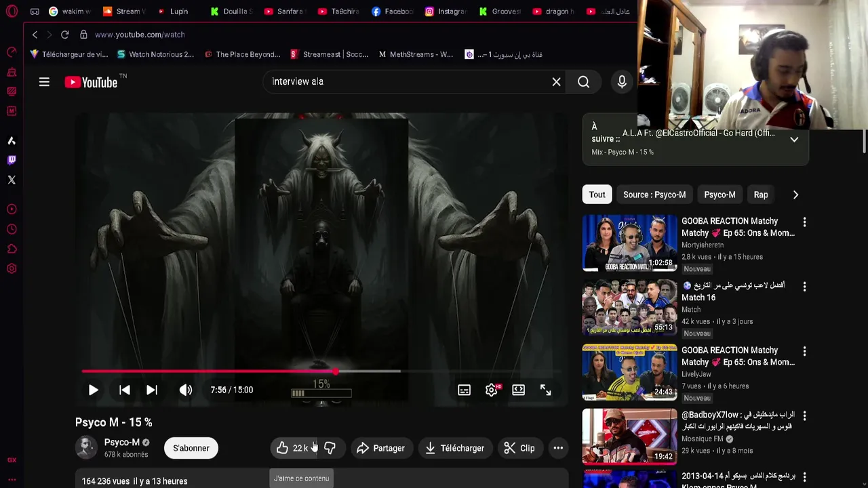Reload the current page
Screen dimensions: 868x488
64,35
